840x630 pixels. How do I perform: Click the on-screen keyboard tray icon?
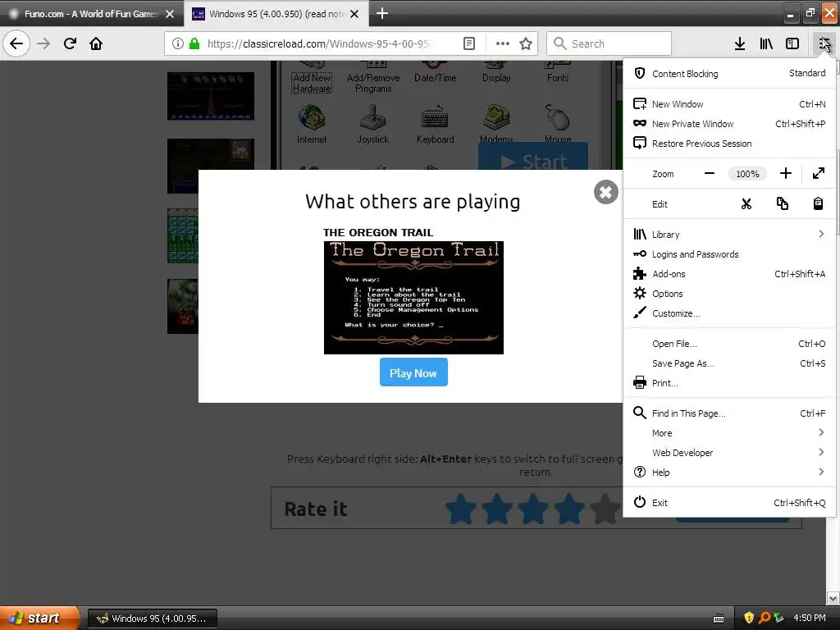719,619
